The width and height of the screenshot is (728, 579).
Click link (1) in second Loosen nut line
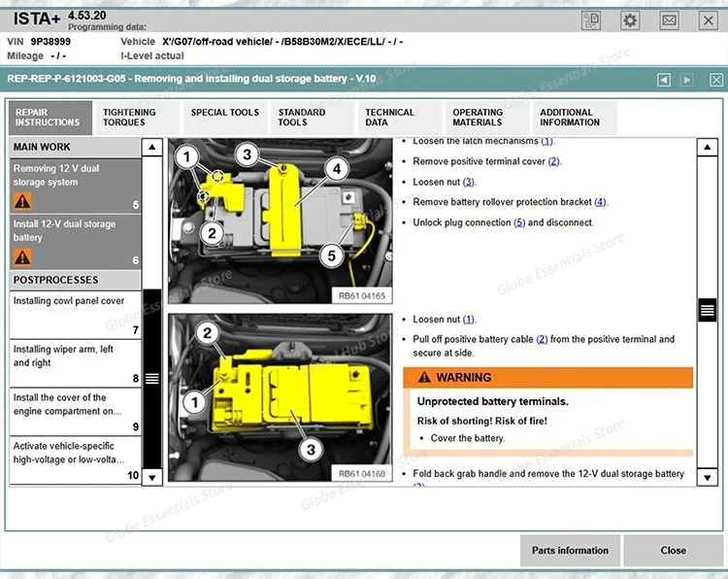(x=469, y=320)
